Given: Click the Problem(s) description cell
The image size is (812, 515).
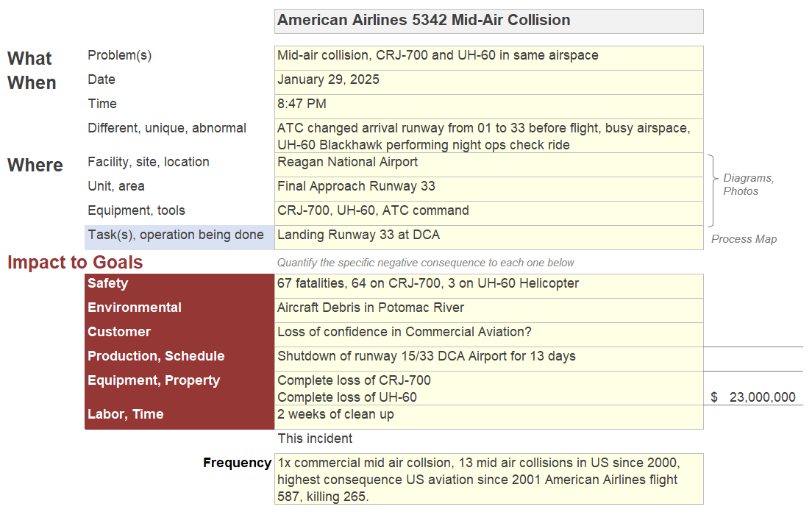Looking at the screenshot, I should (488, 58).
